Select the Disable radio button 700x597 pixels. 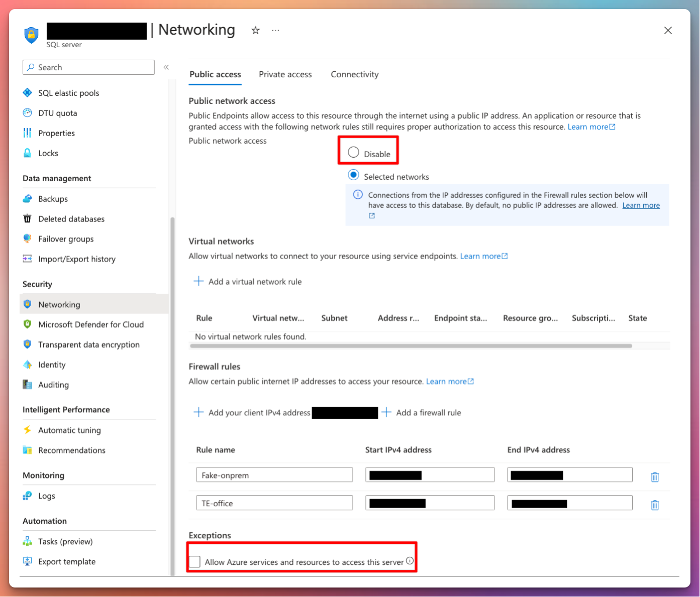click(x=354, y=152)
